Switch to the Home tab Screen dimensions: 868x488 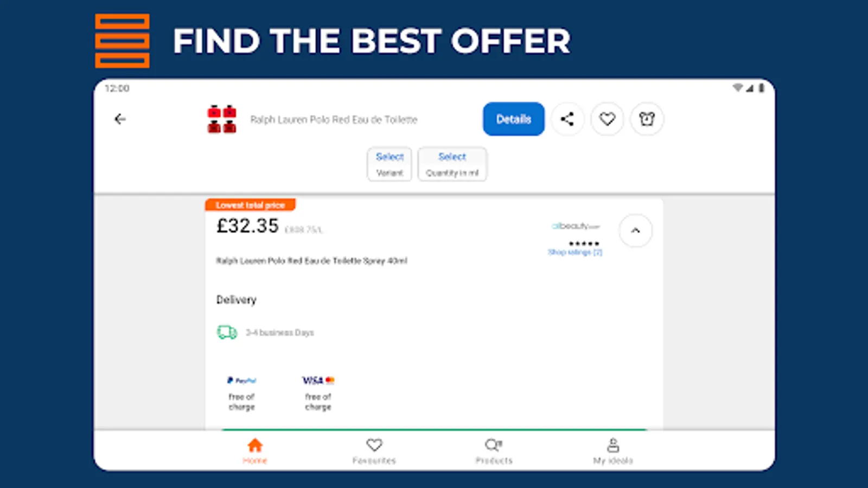tap(255, 451)
